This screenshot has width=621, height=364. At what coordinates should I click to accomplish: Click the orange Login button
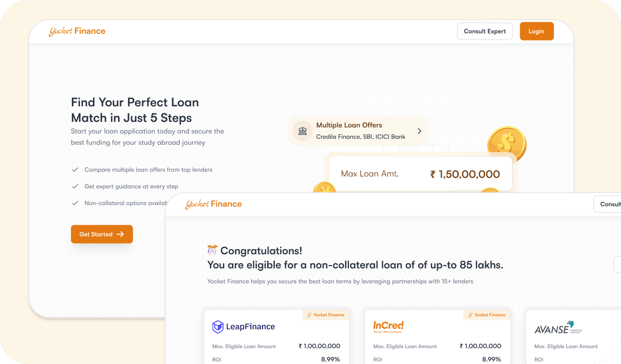tap(536, 32)
